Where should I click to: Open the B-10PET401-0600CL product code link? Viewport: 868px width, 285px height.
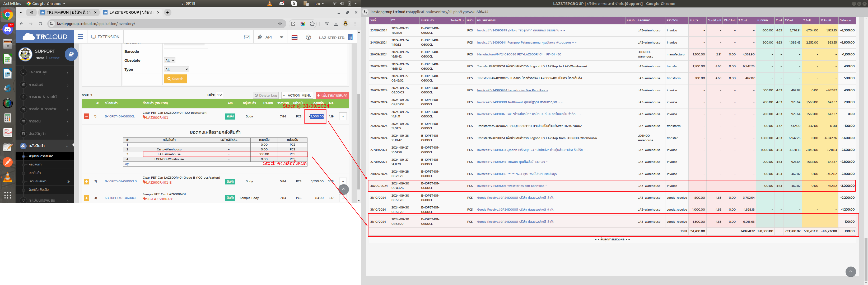point(120,116)
